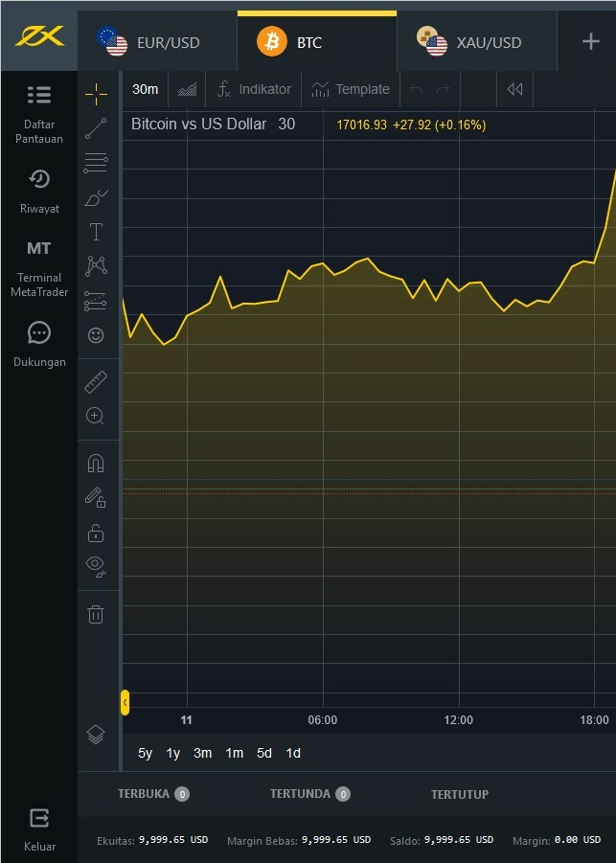Select the prediction position tool
The width and height of the screenshot is (616, 863).
[x=96, y=301]
